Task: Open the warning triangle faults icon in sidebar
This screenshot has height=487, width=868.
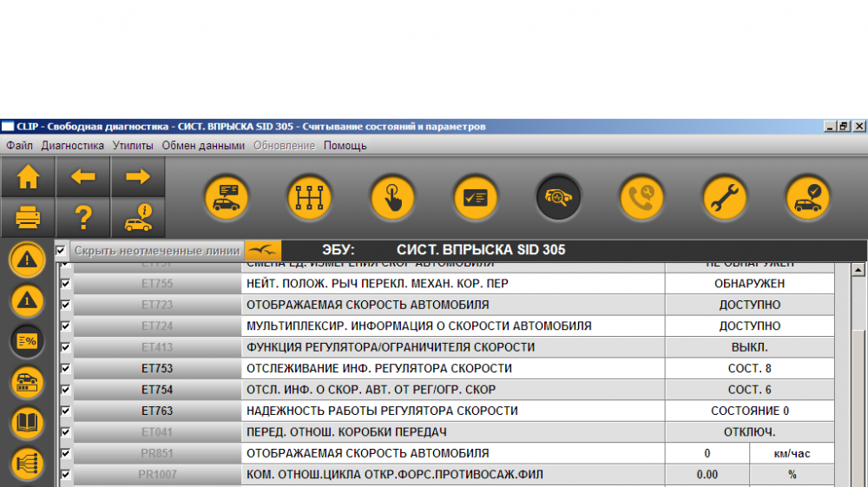Action: coord(27,260)
